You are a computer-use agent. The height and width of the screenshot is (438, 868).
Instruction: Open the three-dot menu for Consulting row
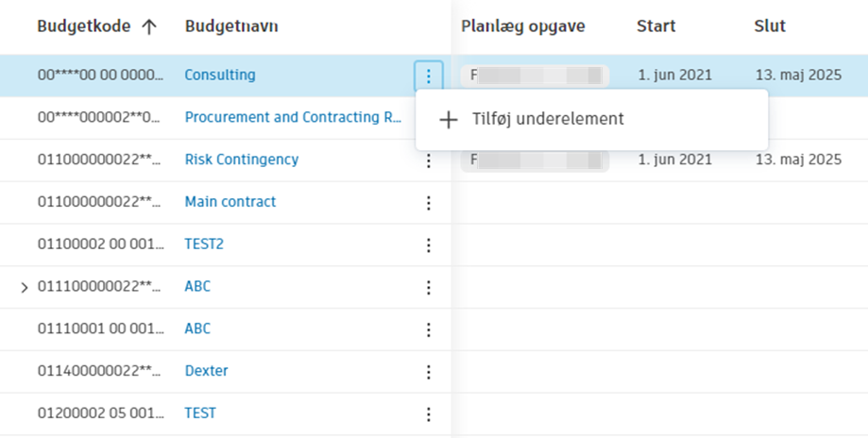[x=429, y=76]
